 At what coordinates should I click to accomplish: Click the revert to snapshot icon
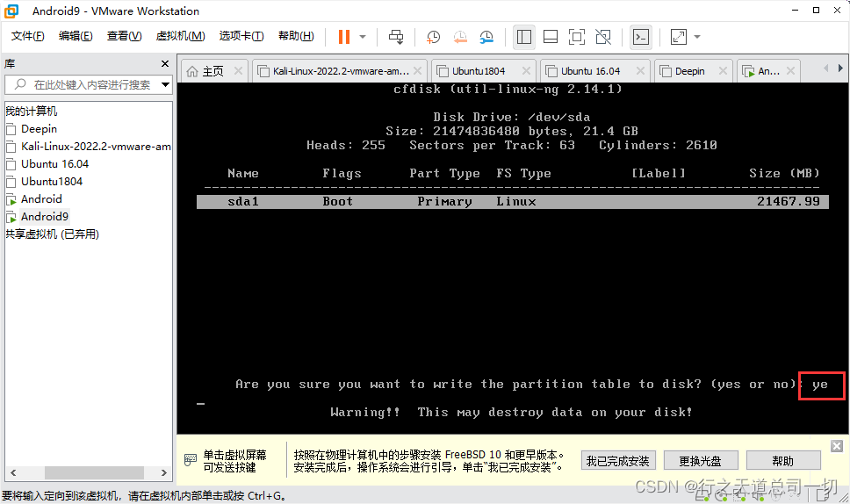pyautogui.click(x=460, y=37)
